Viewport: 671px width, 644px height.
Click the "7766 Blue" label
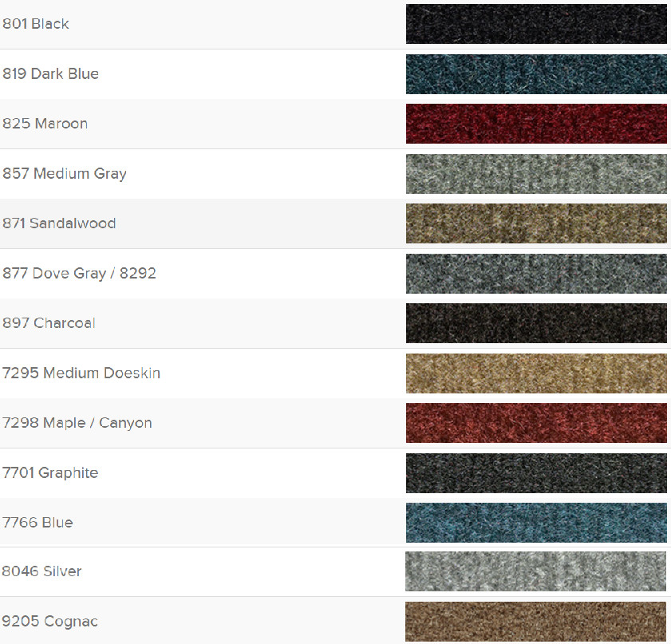37,523
